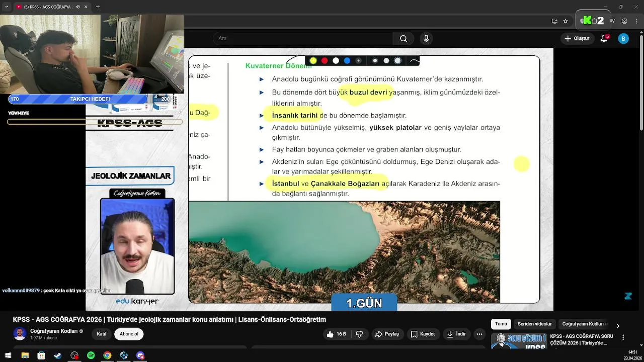Image resolution: width=644 pixels, height=362 pixels.
Task: Show more filter chips with right arrow
Action: click(x=618, y=325)
